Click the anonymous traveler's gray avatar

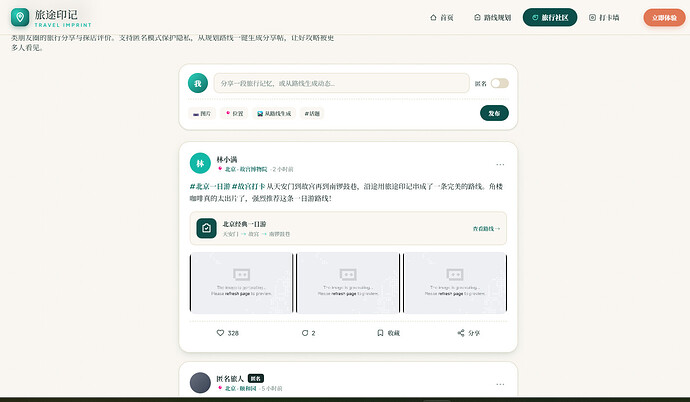pos(200,383)
